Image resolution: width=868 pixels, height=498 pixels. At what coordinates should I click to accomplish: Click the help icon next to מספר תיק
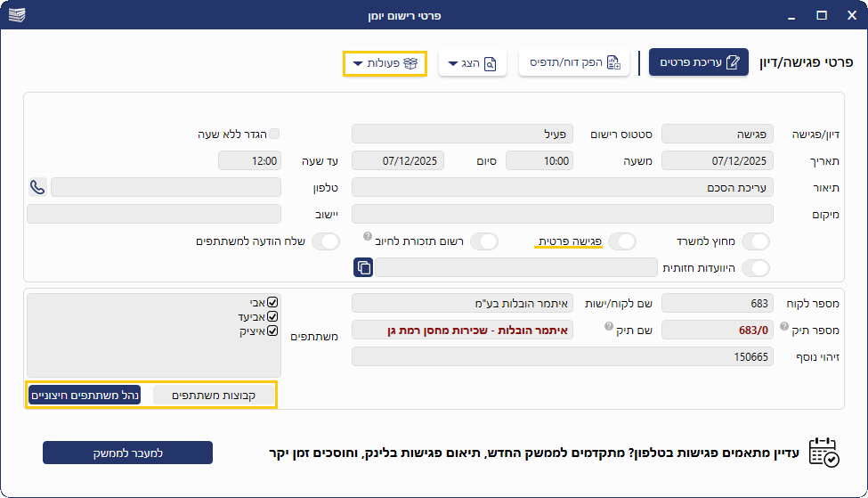(x=785, y=326)
